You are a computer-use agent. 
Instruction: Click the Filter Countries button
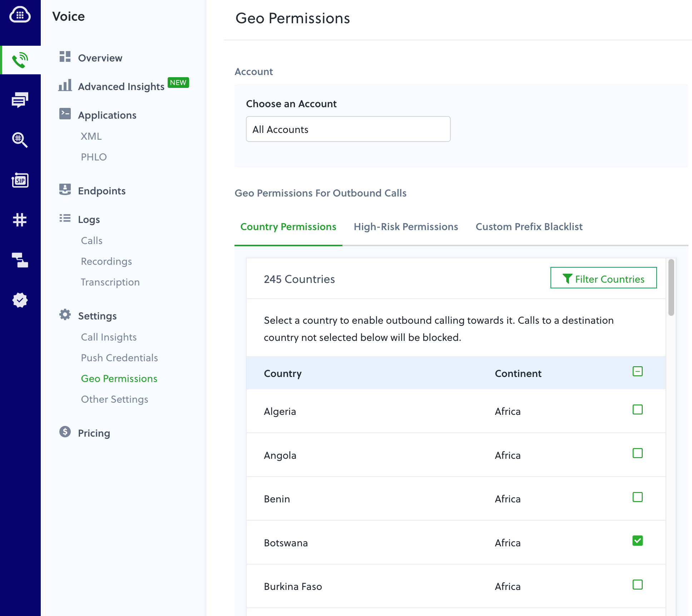(603, 278)
